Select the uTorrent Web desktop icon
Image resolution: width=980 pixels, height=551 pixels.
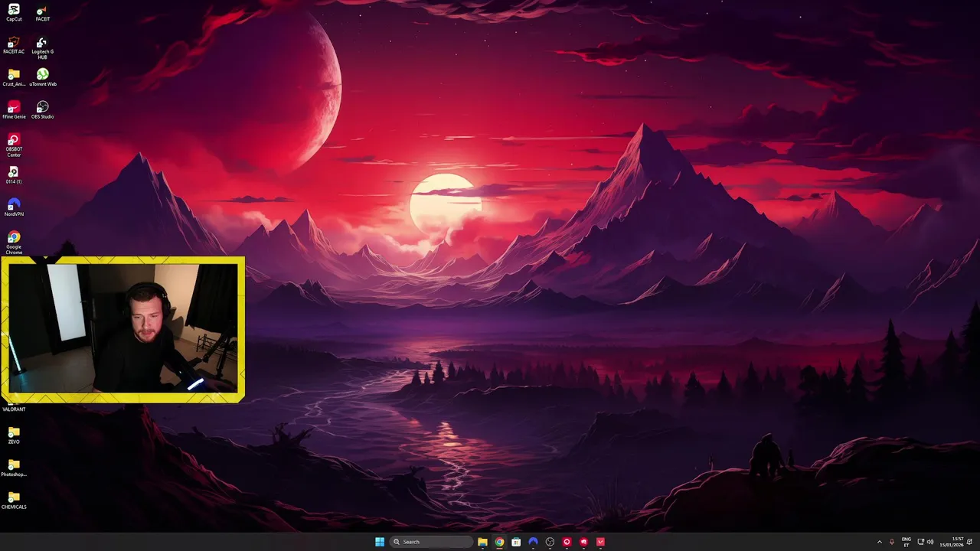pos(43,77)
